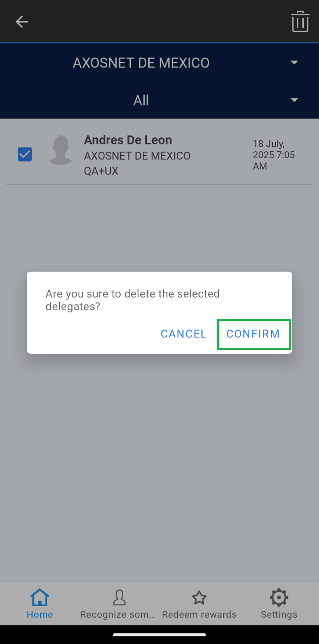Screen dimensions: 319x644
Task: Open the AXOSNET DE MEXICO header selector text
Action: click(x=141, y=63)
